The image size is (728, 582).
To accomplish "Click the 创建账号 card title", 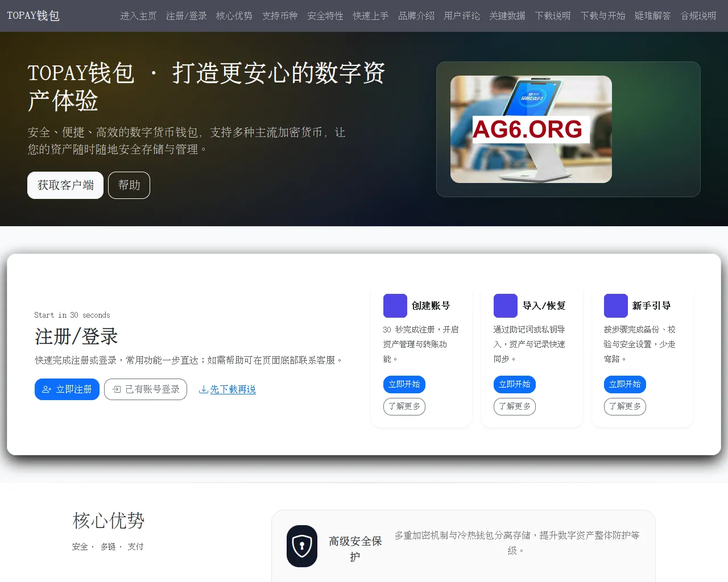I will click(x=431, y=306).
